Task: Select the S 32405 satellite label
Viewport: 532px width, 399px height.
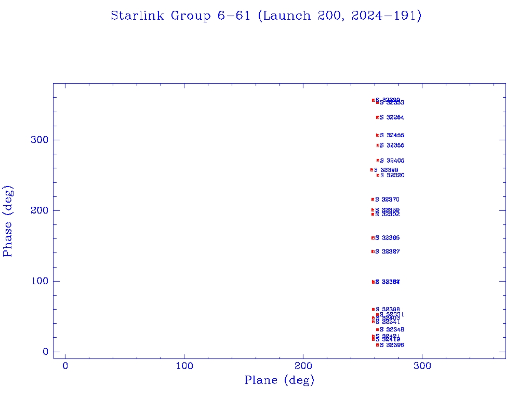Action: click(392, 161)
